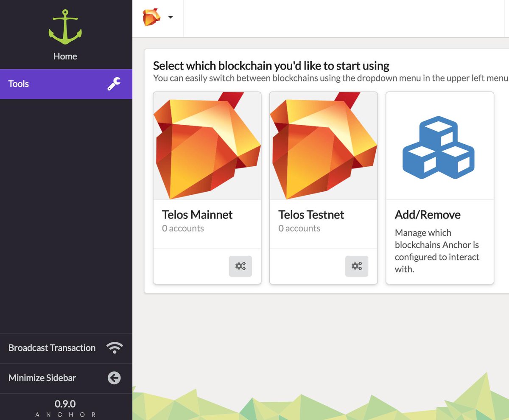Open Broadcast Transaction
509x420 pixels.
click(66, 348)
